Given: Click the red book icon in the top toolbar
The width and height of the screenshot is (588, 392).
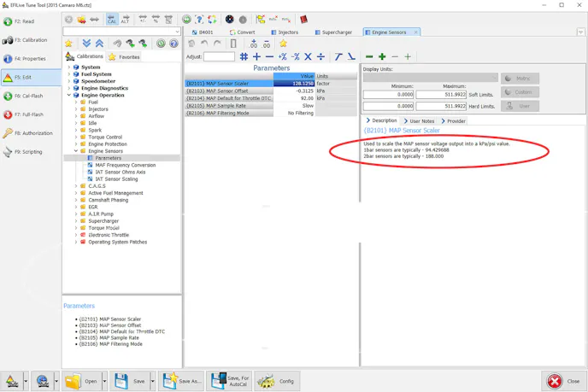Looking at the screenshot, I should 303,19.
